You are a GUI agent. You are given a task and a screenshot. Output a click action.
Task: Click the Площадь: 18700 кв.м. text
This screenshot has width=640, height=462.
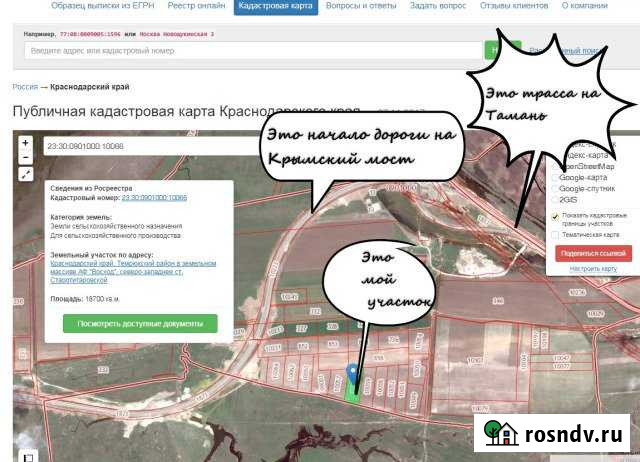click(x=85, y=299)
